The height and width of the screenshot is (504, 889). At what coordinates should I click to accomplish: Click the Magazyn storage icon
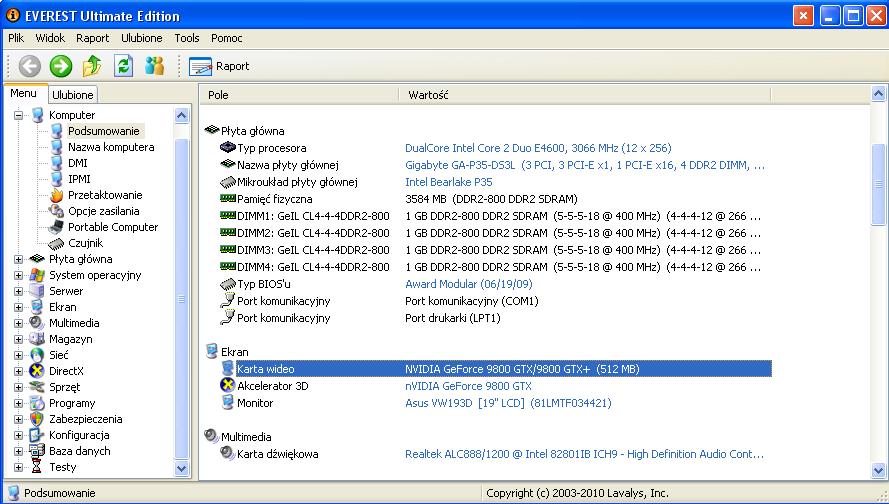[37, 339]
